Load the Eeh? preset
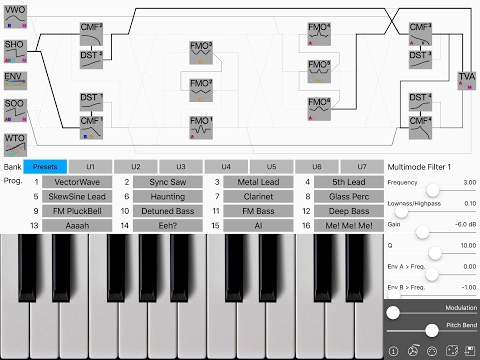480x360 pixels. click(168, 226)
